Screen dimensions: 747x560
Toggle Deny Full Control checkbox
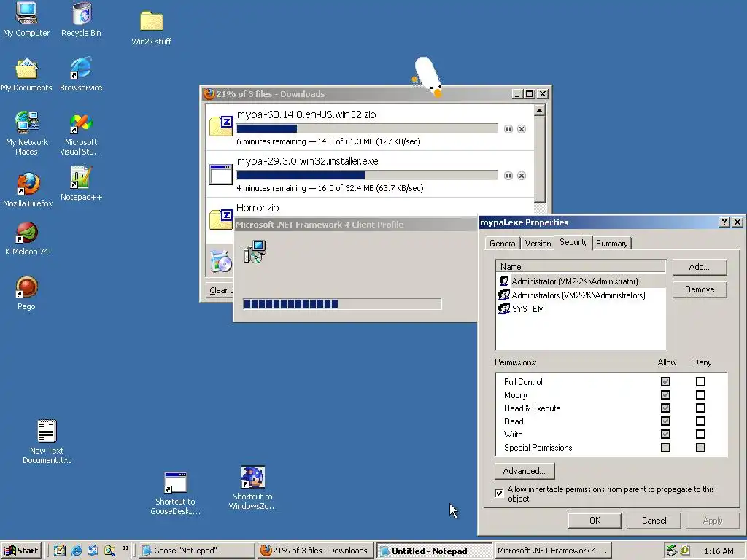pos(700,382)
